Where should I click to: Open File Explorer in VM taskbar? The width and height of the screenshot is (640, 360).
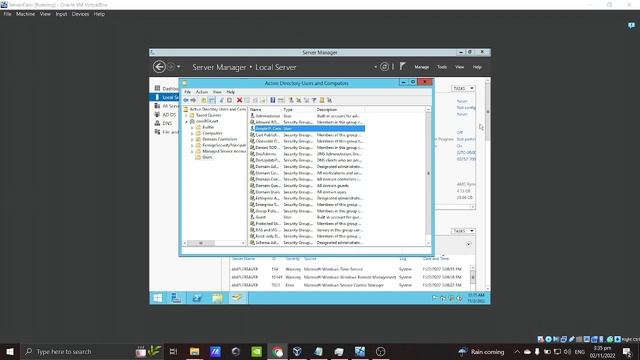click(217, 298)
